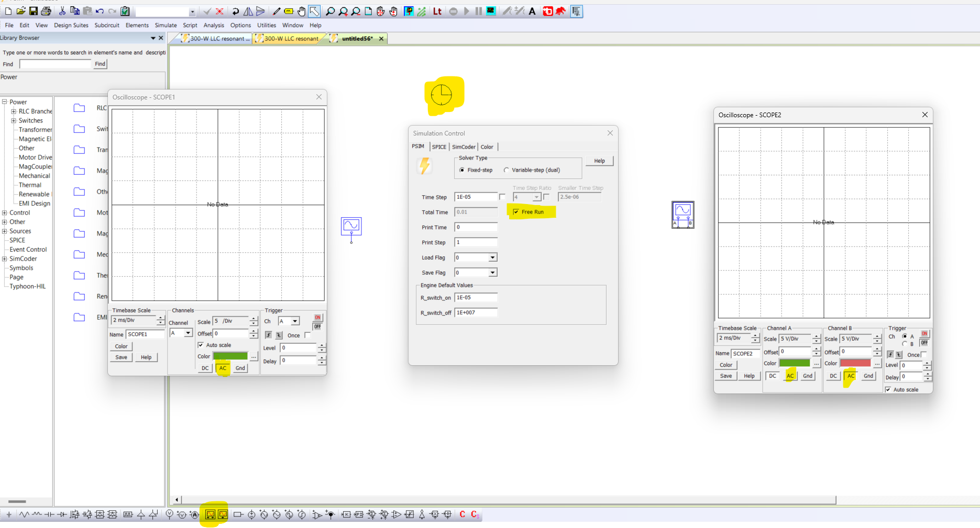Open the Trigger Ch dropdown in SCOPE1
This screenshot has width=980, height=528.
pyautogui.click(x=295, y=321)
